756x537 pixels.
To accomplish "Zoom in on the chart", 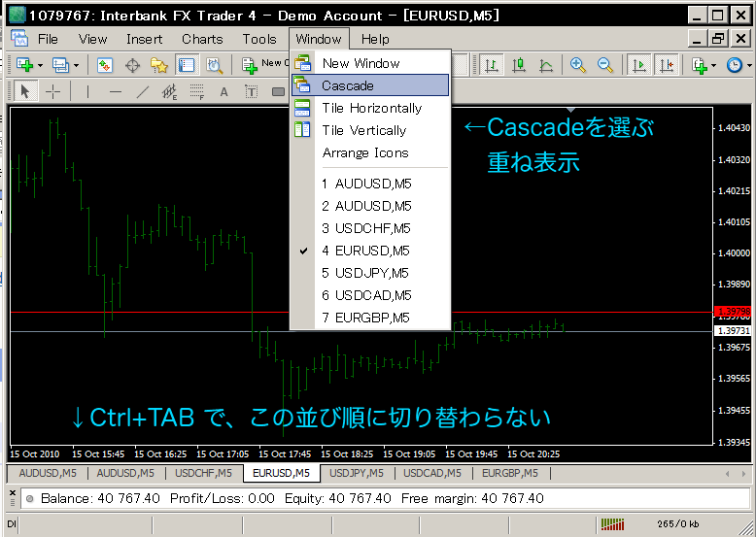I will tap(577, 64).
